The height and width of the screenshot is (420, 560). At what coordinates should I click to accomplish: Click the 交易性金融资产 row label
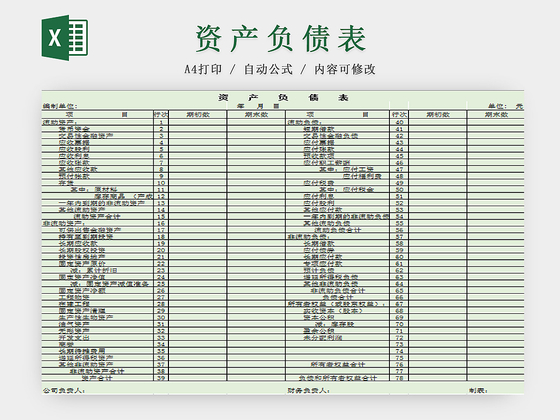tap(86, 136)
